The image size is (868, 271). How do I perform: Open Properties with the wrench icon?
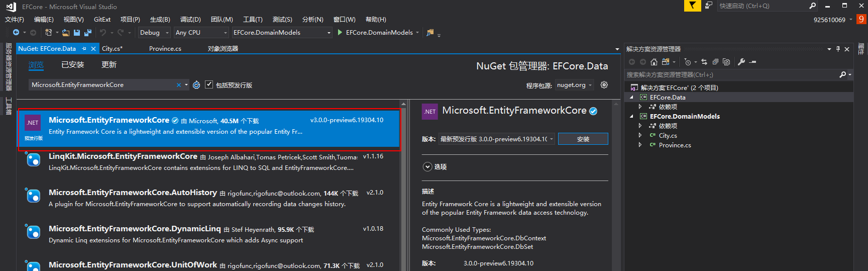[x=741, y=62]
